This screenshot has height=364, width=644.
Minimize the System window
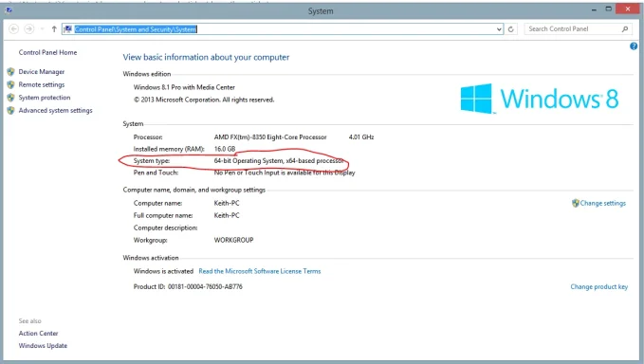pyautogui.click(x=594, y=9)
